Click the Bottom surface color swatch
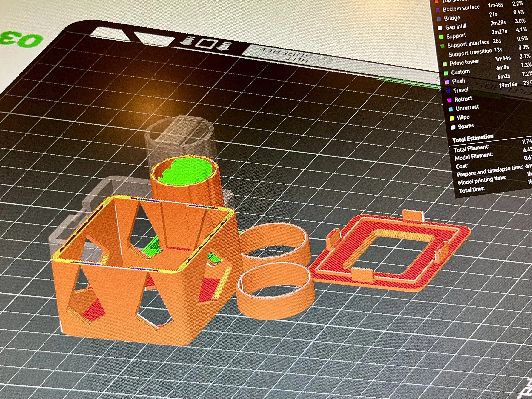Viewport: 532px width, 399px height. [x=438, y=10]
